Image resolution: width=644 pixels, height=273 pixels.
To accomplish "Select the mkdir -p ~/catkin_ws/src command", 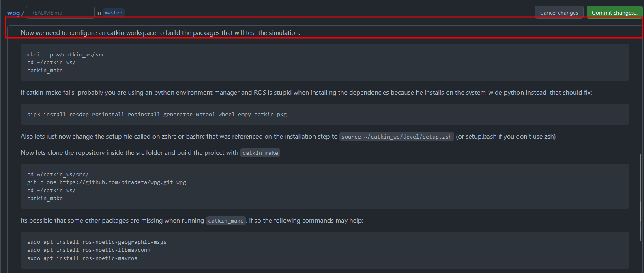I will 66,54.
